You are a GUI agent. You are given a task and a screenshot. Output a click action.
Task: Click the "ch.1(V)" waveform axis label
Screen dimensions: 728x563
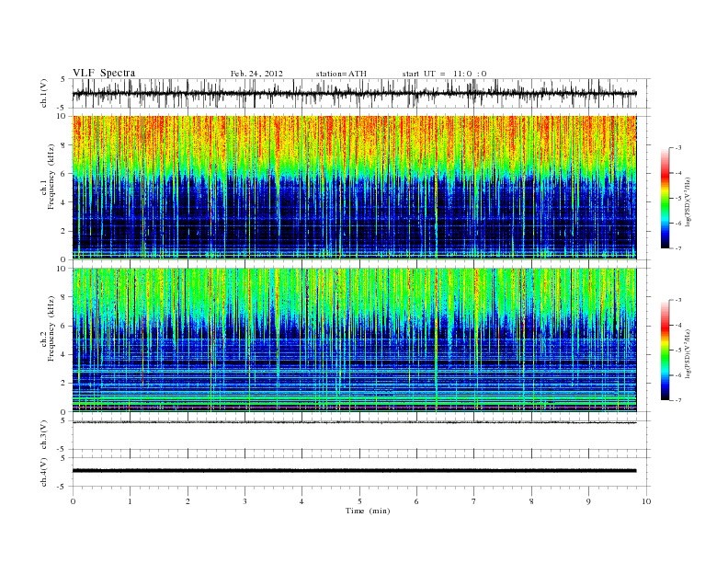(x=44, y=93)
